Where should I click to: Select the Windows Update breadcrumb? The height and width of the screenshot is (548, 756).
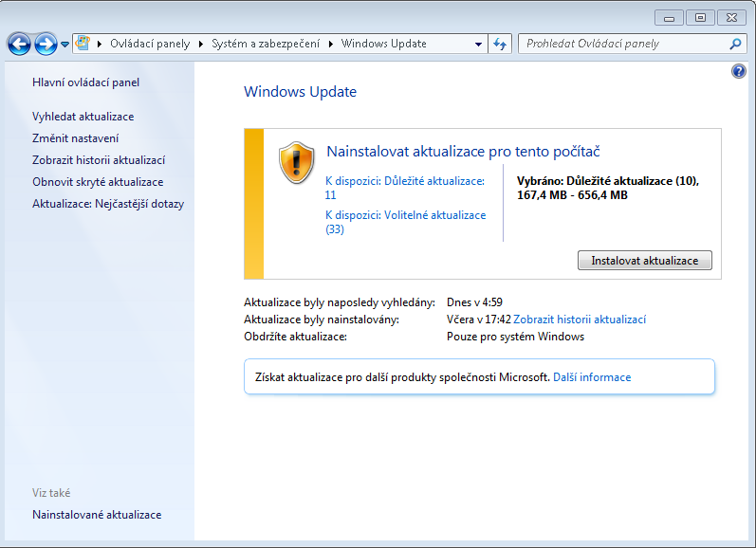(x=384, y=44)
